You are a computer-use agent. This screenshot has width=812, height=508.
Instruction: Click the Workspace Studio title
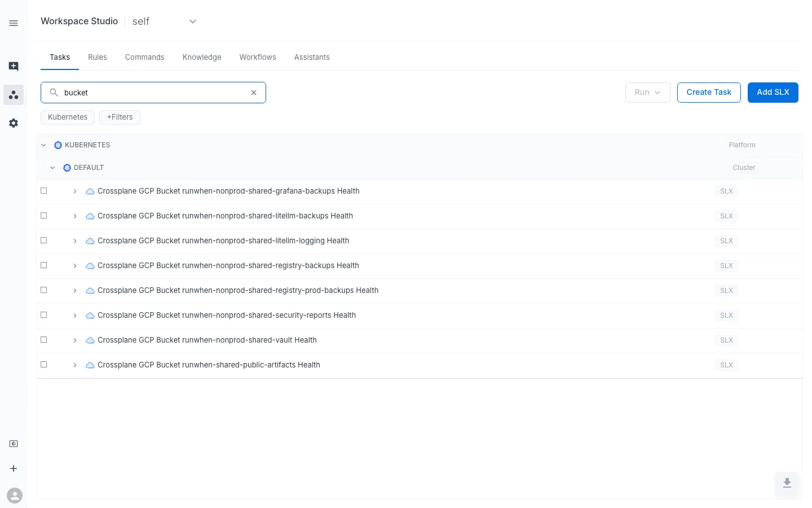point(79,21)
